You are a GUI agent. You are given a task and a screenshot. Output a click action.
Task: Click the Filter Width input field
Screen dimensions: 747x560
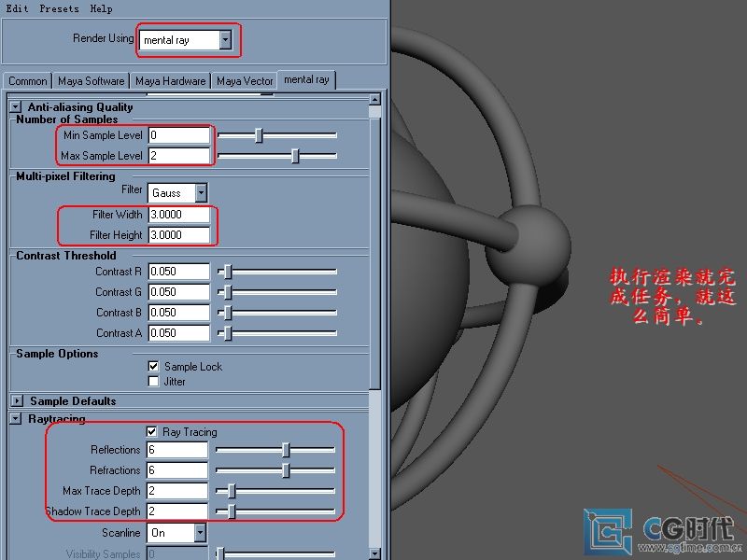coord(178,215)
